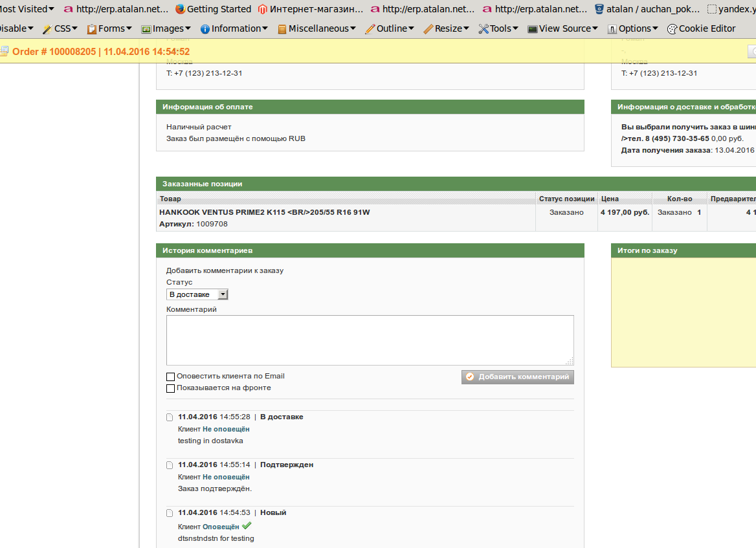
Task: Click the checkmark icon on Добавить комментарий
Action: tap(470, 377)
